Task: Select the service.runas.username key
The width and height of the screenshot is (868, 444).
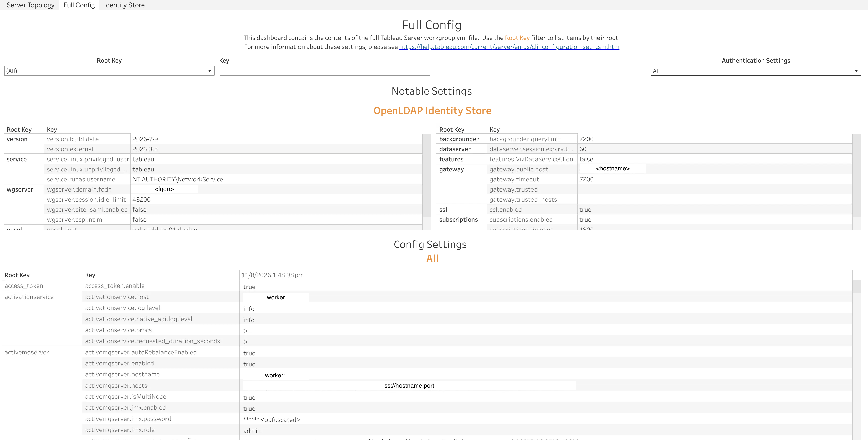Action: (x=81, y=179)
